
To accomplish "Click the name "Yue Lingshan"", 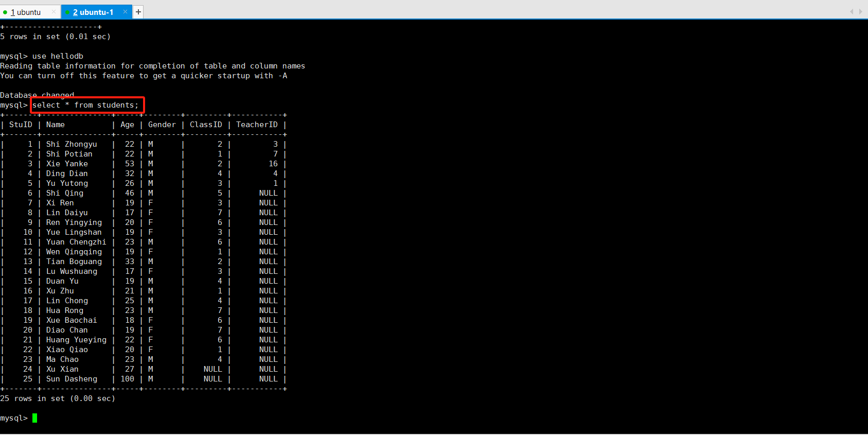I will coord(74,232).
